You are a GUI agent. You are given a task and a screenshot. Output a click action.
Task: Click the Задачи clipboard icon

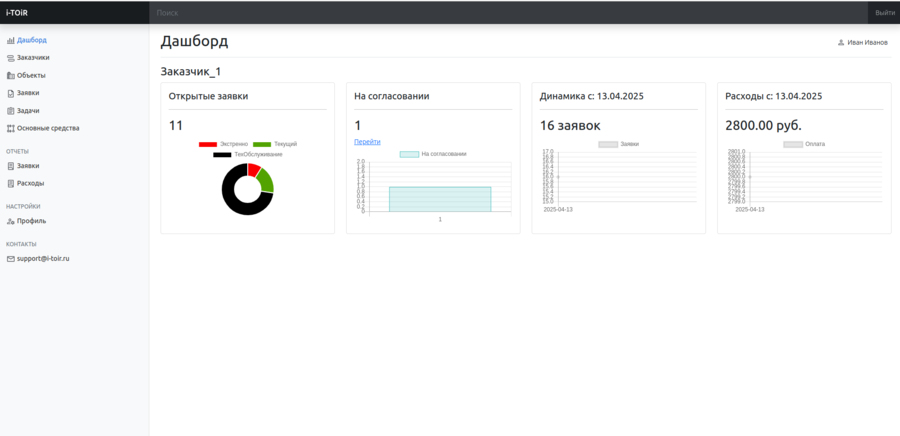pyautogui.click(x=10, y=111)
